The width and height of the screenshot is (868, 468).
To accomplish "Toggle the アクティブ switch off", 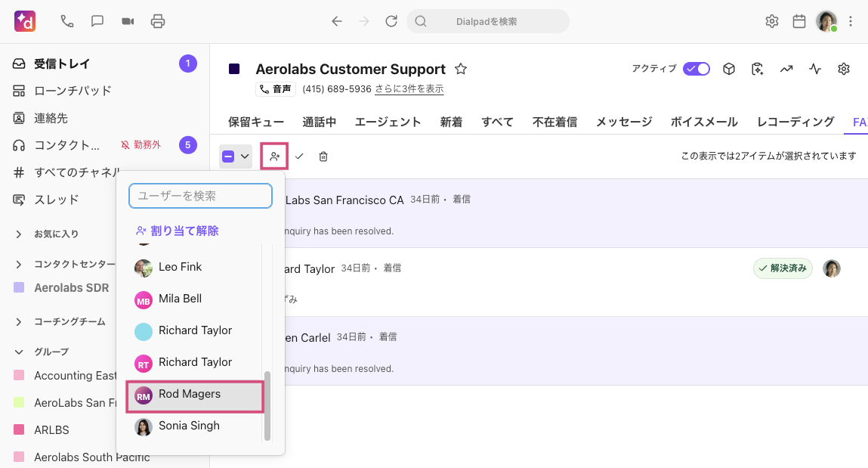I will [x=696, y=69].
